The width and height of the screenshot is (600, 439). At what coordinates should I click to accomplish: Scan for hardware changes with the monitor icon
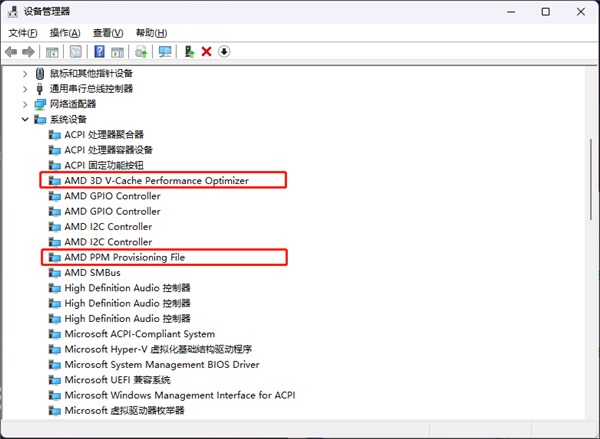pos(165,52)
